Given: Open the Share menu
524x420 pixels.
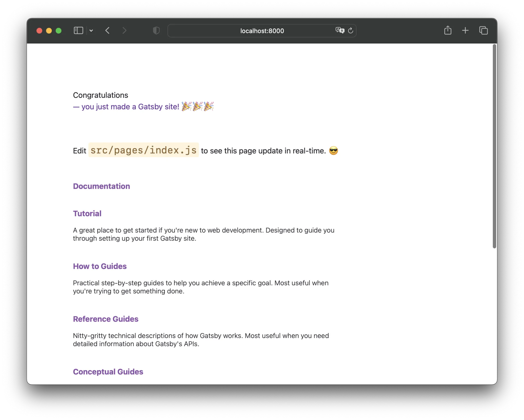Looking at the screenshot, I should [x=448, y=30].
